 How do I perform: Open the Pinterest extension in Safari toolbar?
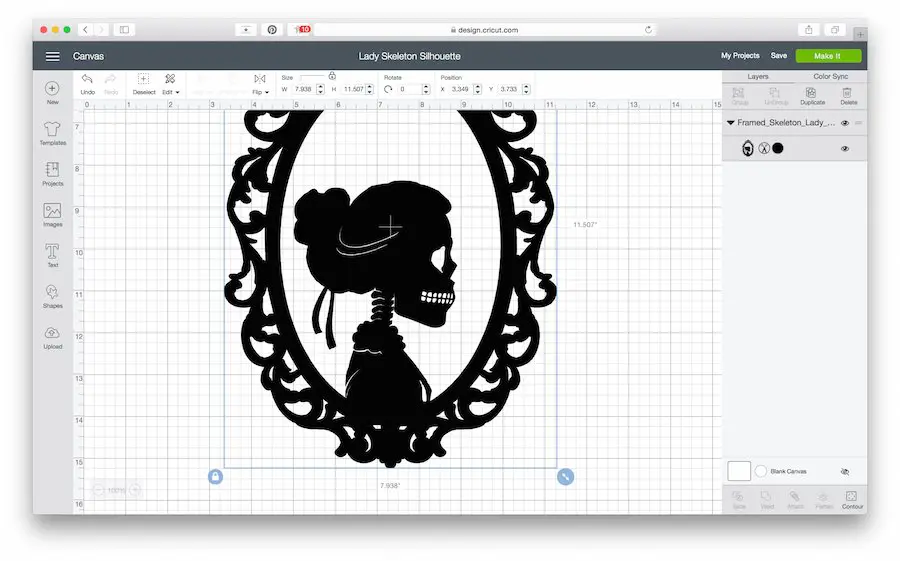point(272,30)
